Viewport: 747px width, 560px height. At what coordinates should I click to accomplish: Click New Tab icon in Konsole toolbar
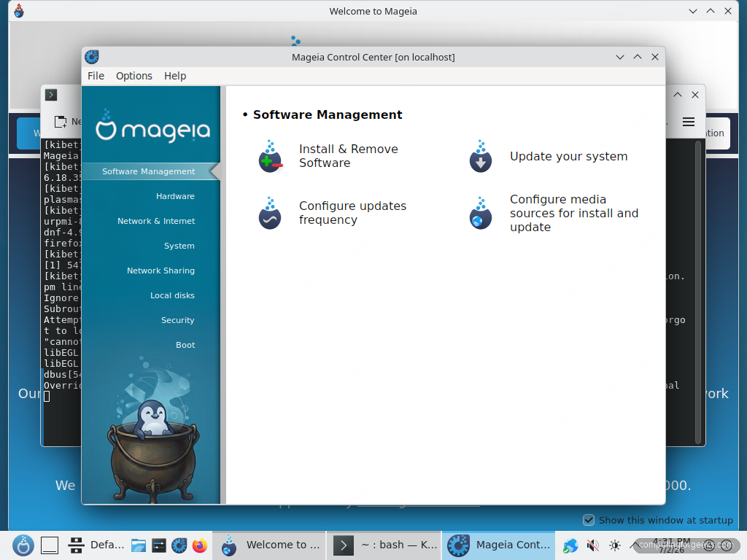61,122
